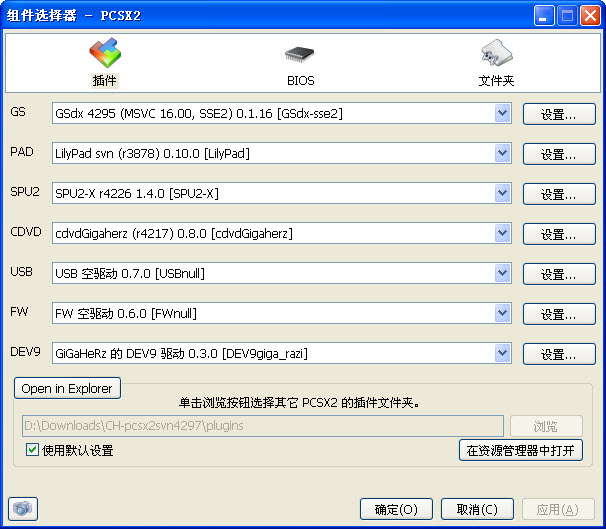Image resolution: width=606 pixels, height=529 pixels.
Task: Expand the SPU2 plugin dropdown arrow
Action: [502, 193]
